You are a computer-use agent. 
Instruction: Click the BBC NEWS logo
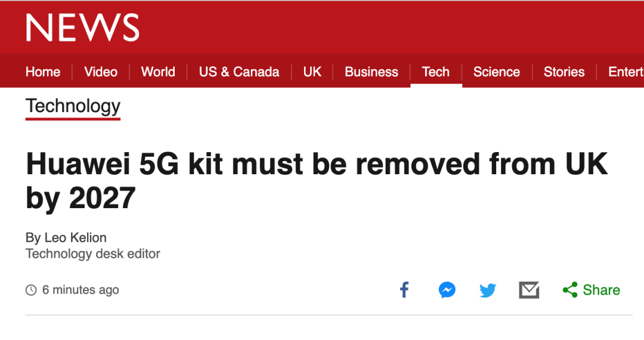coord(82,28)
